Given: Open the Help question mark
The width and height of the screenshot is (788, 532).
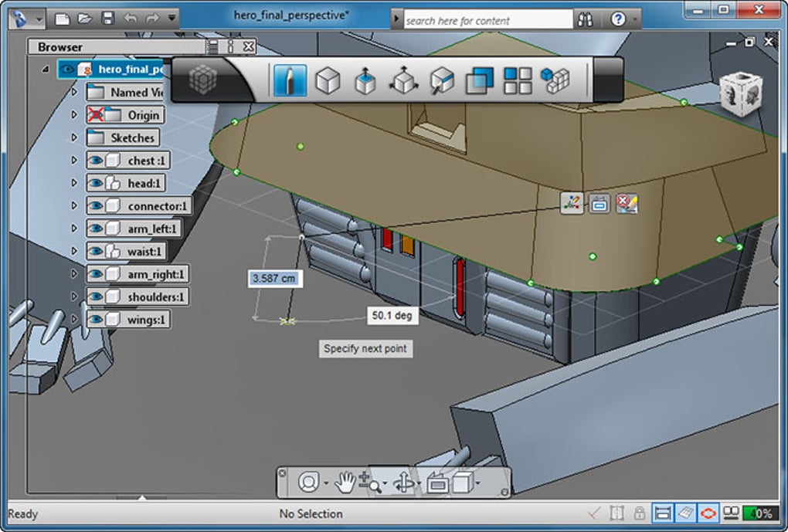Looking at the screenshot, I should tap(617, 19).
